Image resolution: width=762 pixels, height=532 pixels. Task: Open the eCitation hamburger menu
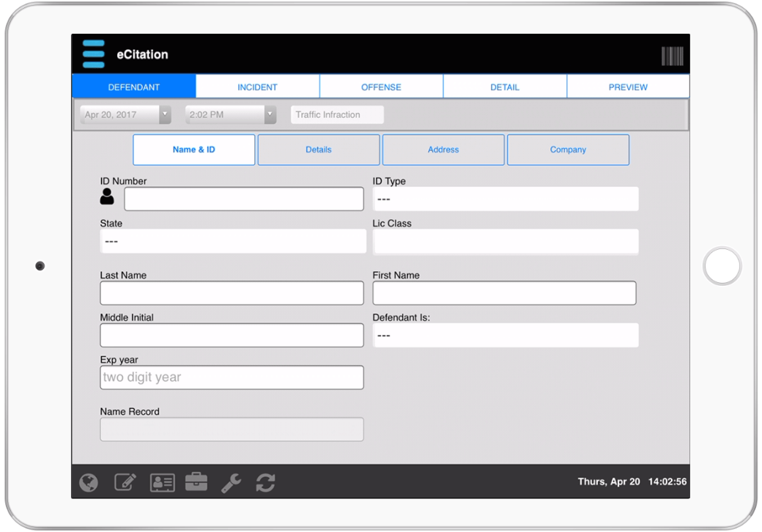93,54
